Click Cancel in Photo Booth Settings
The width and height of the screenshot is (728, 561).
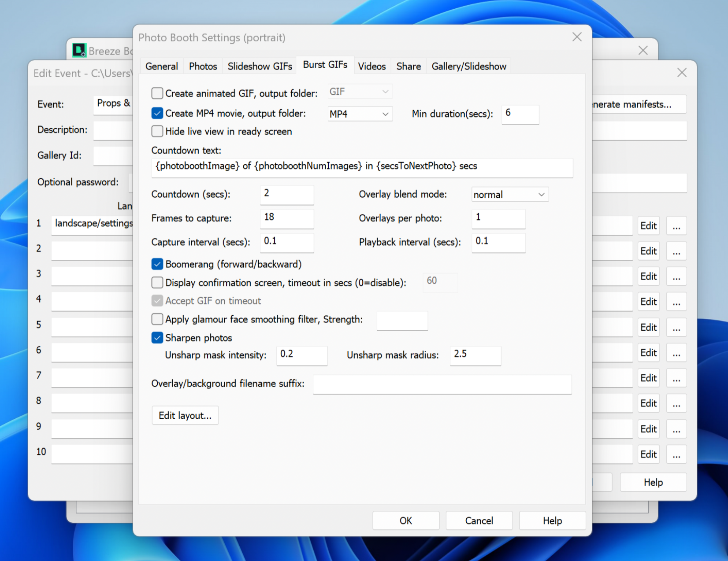point(479,520)
